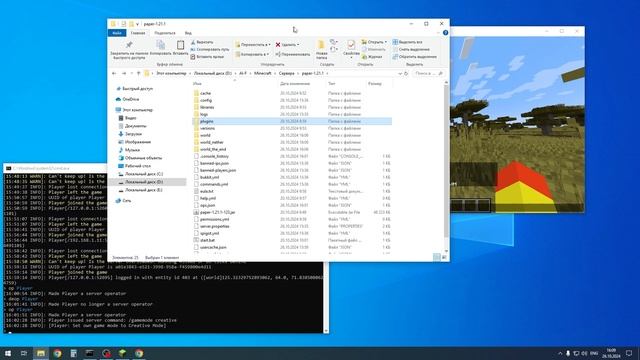Click Cut (Вырезать) scissors icon
The image size is (640, 360).
(x=193, y=42)
